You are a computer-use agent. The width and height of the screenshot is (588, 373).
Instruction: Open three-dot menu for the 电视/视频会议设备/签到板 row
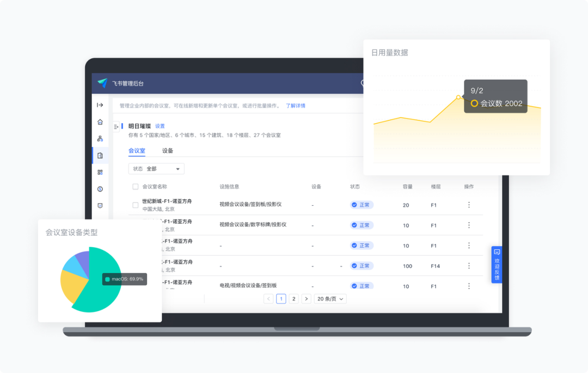point(469,286)
